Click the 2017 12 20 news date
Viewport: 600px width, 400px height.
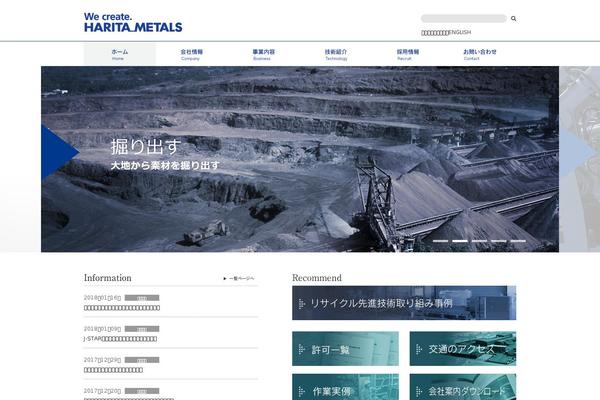pyautogui.click(x=102, y=391)
